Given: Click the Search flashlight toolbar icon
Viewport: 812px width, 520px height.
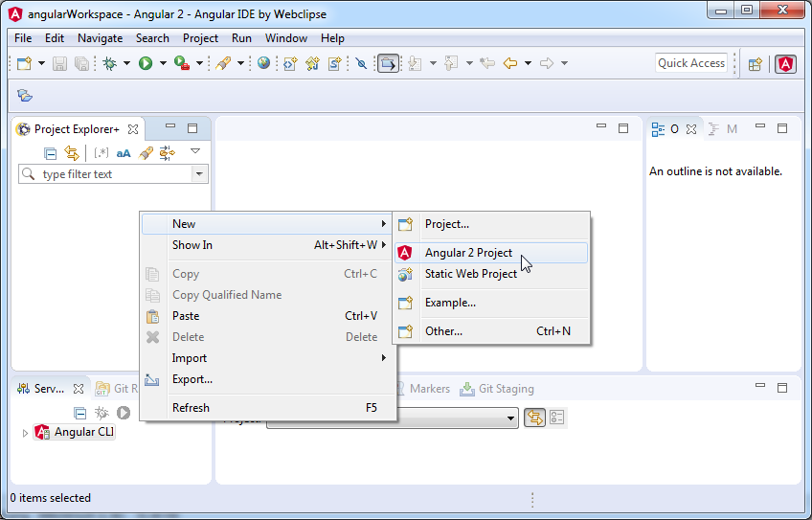Looking at the screenshot, I should [x=223, y=63].
